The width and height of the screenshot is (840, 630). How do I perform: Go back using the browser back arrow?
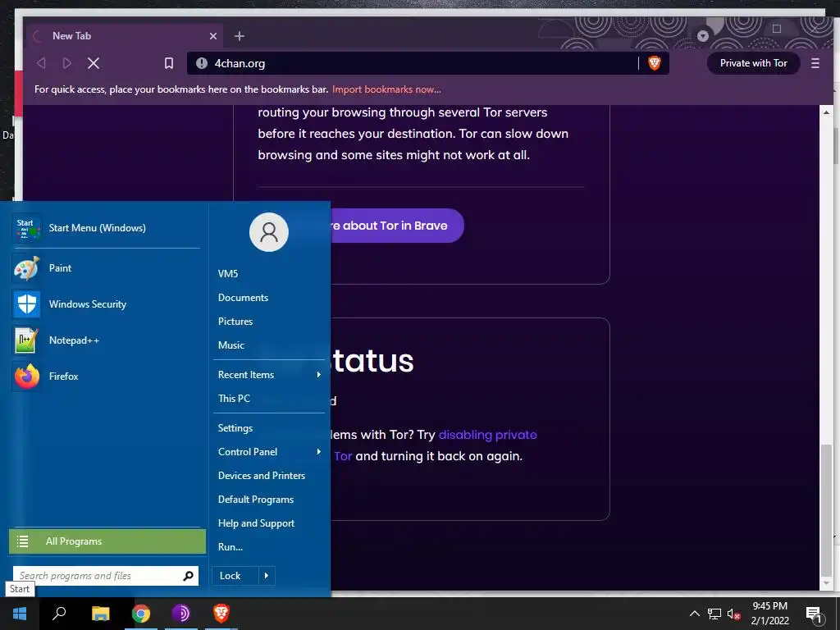tap(41, 63)
